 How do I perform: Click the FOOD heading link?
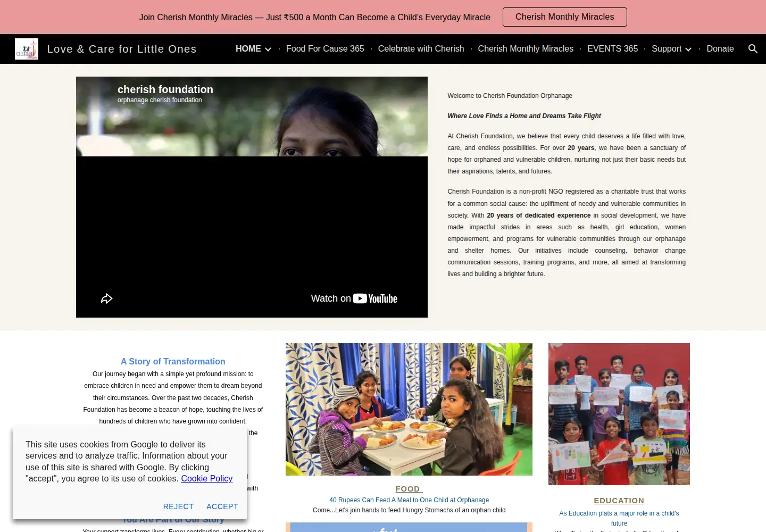(409, 489)
